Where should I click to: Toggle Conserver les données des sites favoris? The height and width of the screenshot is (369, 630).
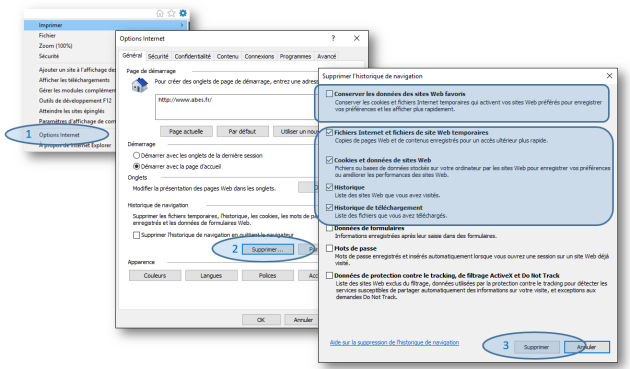point(329,94)
